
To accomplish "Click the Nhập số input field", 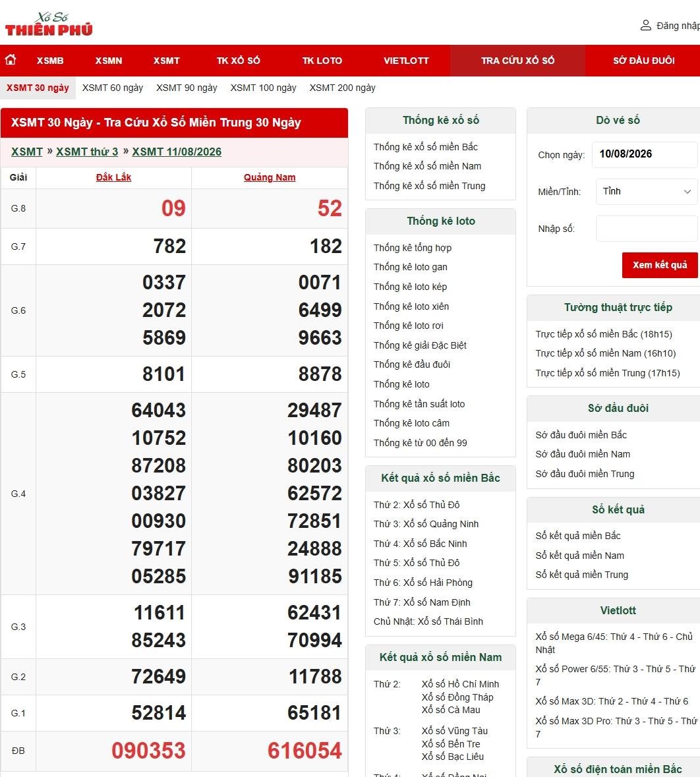I will tap(647, 229).
